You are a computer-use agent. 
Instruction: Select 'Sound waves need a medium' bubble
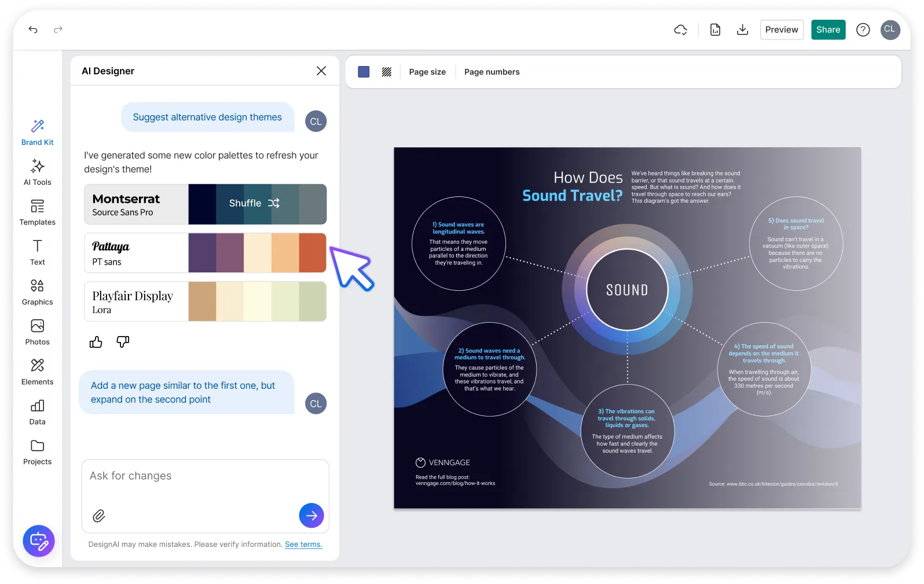point(489,369)
